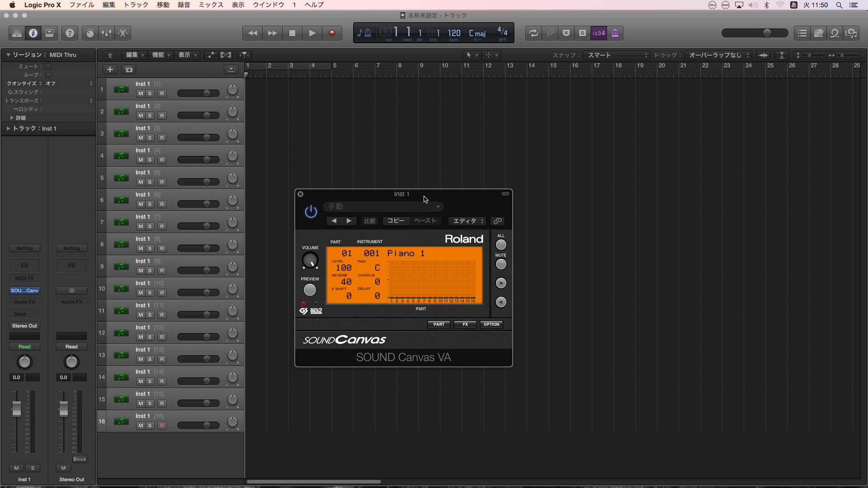Open the List Editors icon

click(x=802, y=33)
